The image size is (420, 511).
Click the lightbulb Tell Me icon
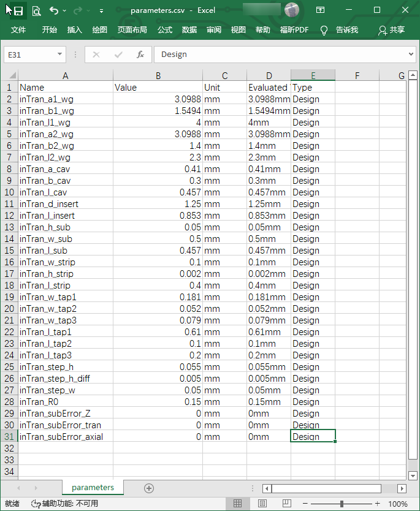point(324,31)
